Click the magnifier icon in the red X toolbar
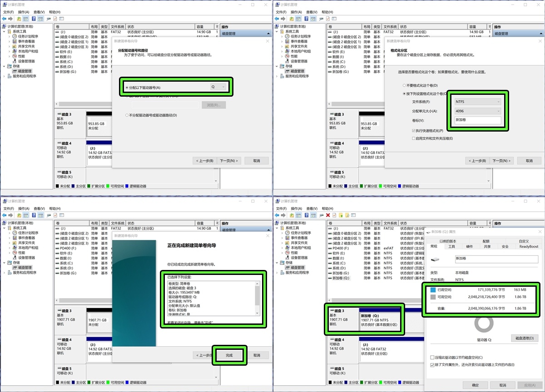This screenshot has width=545, height=392. (x=347, y=215)
